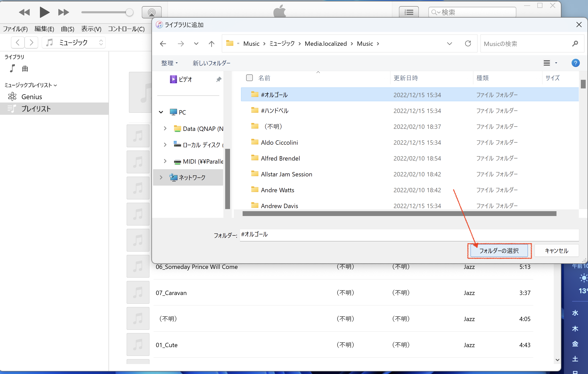Expand the ネットワーク tree node
This screenshot has width=588, height=374.
(161, 177)
